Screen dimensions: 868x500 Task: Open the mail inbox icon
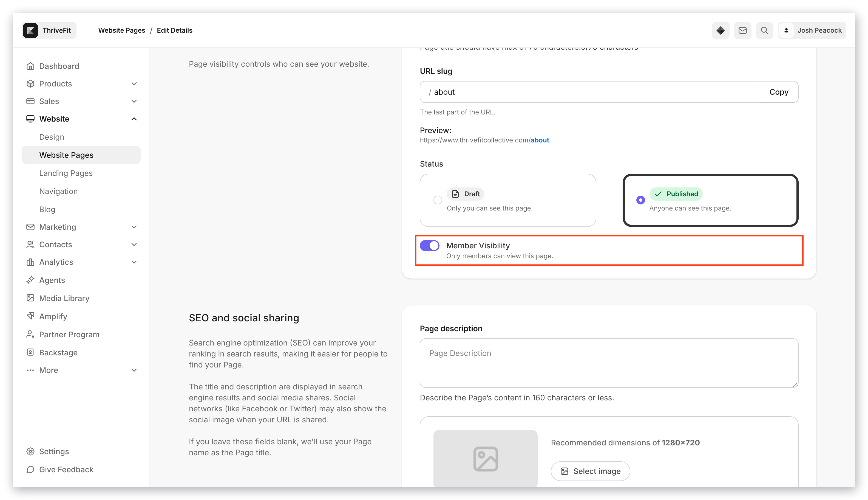point(742,30)
